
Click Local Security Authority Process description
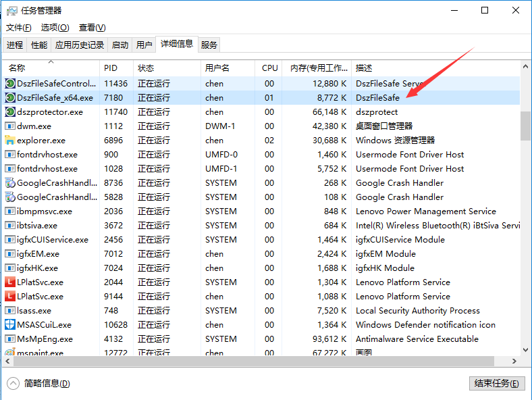[418, 311]
